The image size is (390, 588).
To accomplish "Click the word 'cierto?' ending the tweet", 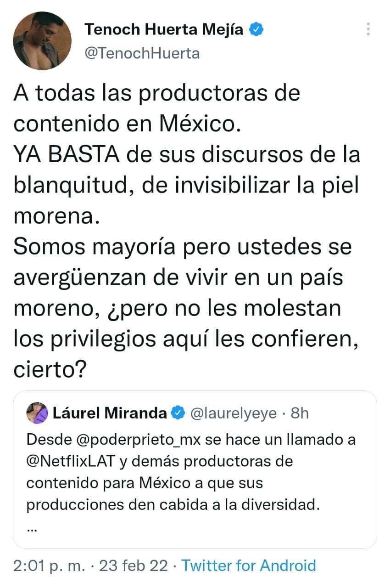I will click(48, 369).
